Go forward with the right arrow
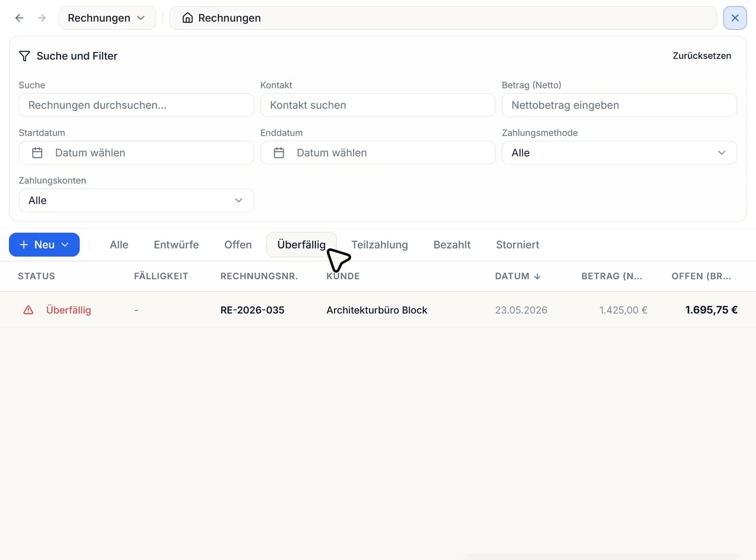 [x=42, y=18]
